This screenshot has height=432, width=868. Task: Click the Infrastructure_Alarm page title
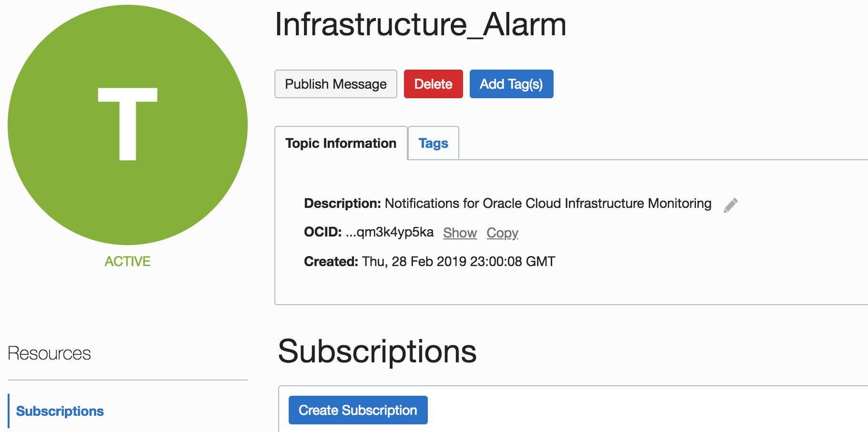[421, 24]
